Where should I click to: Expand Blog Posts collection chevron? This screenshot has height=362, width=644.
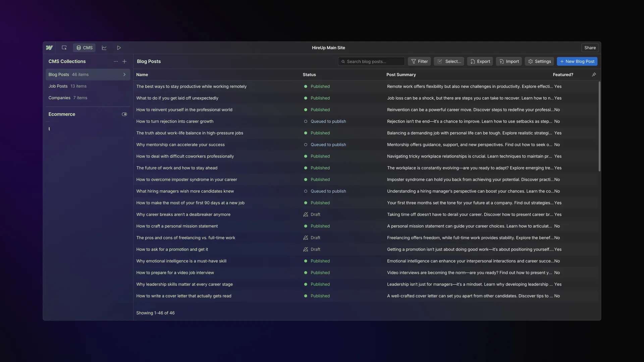(x=124, y=74)
